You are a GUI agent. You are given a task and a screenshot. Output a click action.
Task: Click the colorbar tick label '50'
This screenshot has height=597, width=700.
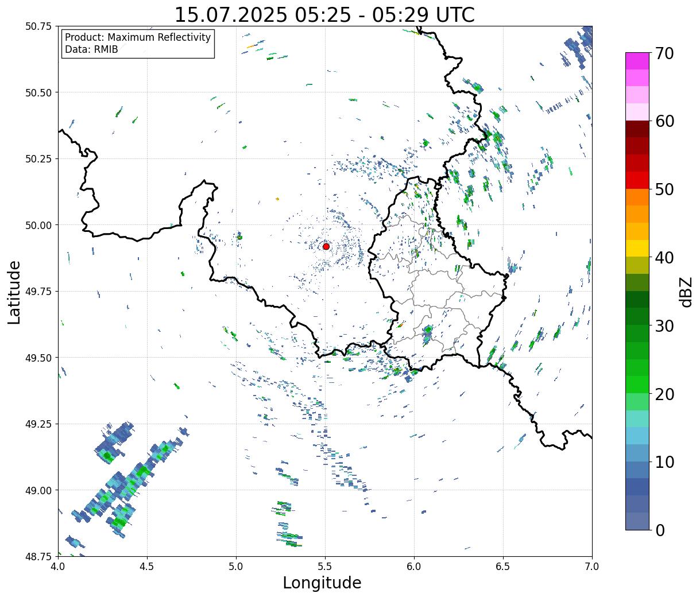pyautogui.click(x=664, y=189)
